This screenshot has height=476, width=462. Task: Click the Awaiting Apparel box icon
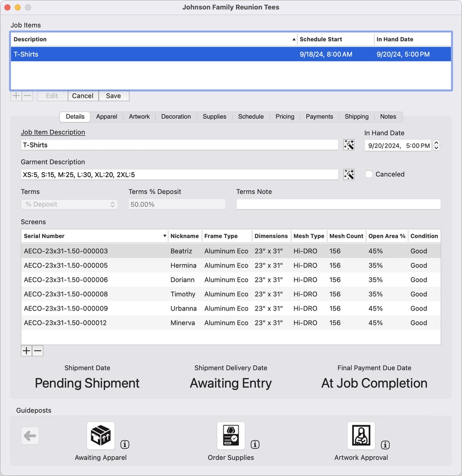pyautogui.click(x=101, y=436)
